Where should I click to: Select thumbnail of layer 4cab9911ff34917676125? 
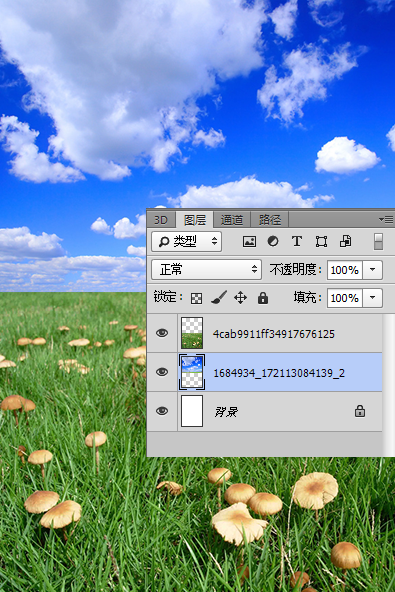point(192,333)
